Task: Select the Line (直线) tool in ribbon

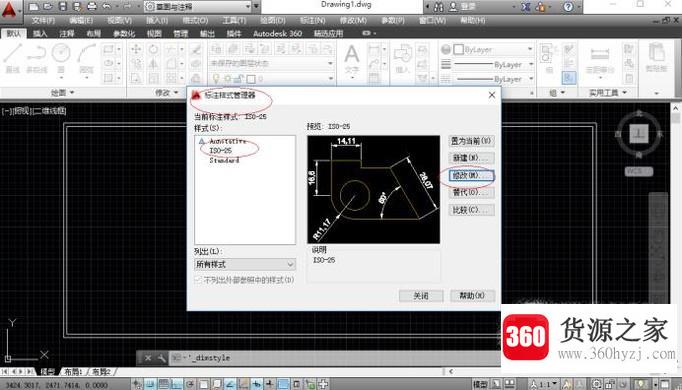Action: tap(12, 59)
